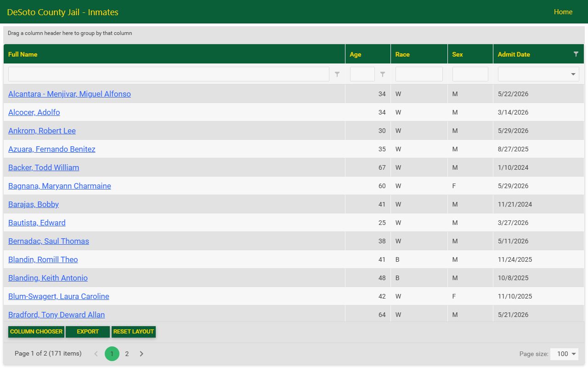
Task: Open Alcantara - Menjivar, Miguel Alfonso record
Action: tap(69, 94)
